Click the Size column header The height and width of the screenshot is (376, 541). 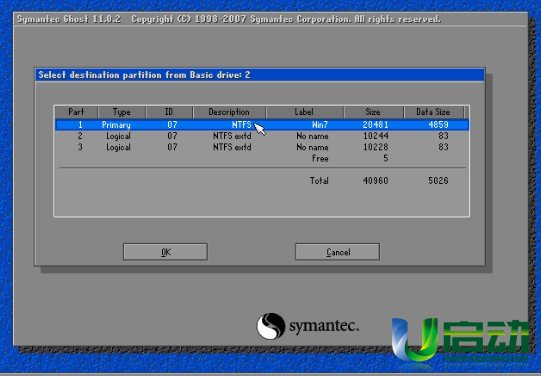(x=373, y=112)
